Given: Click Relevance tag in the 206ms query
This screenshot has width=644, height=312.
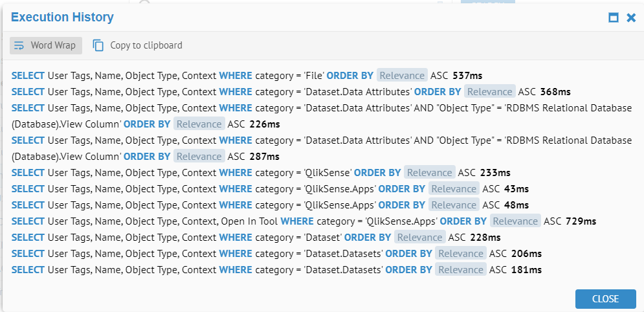Looking at the screenshot, I should 461,253.
